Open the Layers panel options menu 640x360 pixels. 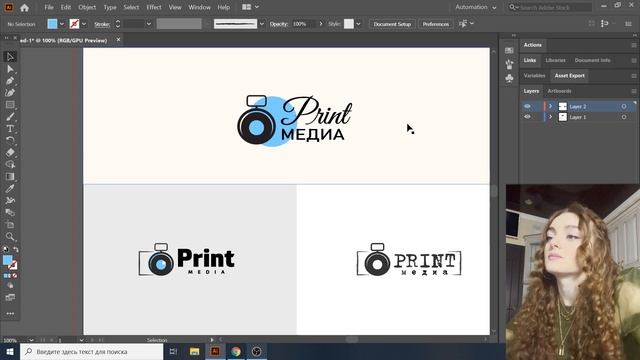click(x=634, y=91)
